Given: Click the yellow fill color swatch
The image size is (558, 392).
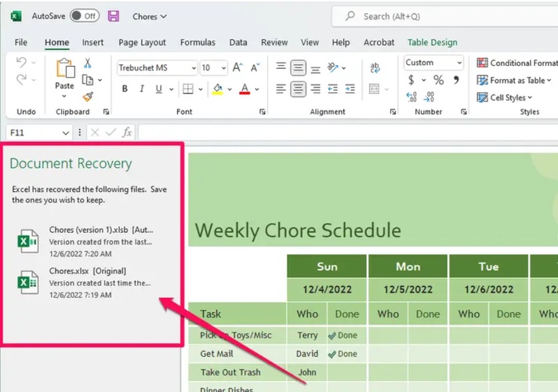Looking at the screenshot, I should (218, 89).
